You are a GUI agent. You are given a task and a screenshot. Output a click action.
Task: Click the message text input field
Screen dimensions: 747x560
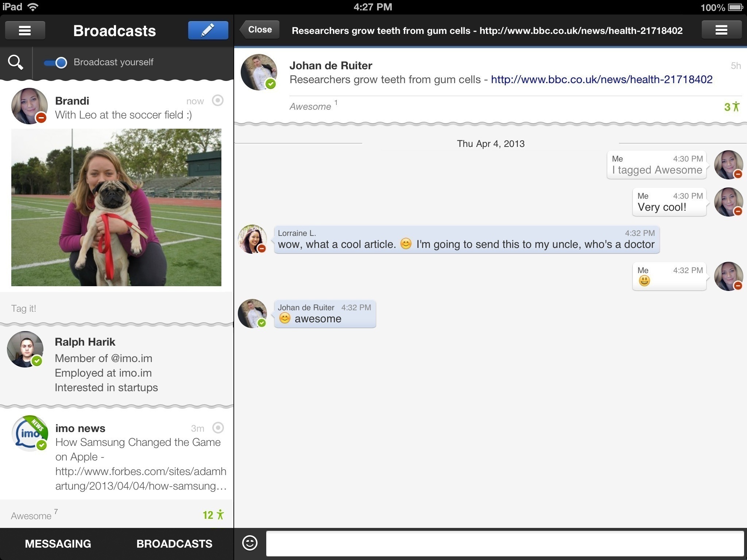(505, 543)
